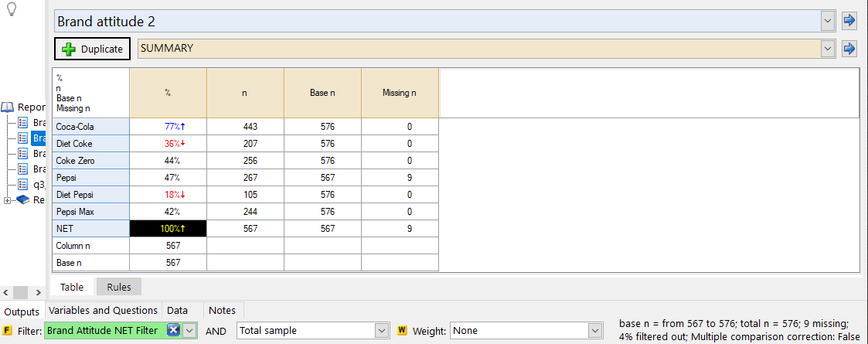Click the base n status text
868x344 pixels.
pos(738,329)
